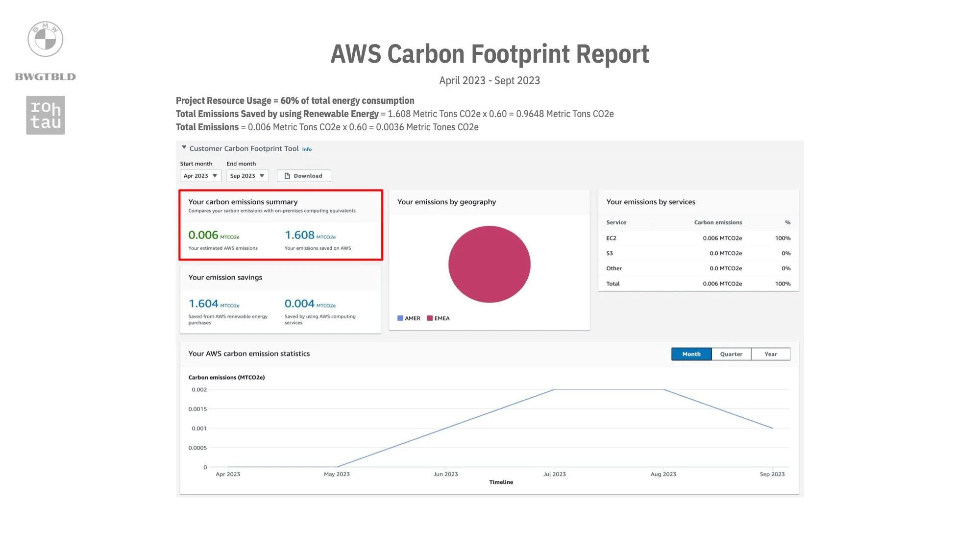Click the EMEA pie chart

489,264
